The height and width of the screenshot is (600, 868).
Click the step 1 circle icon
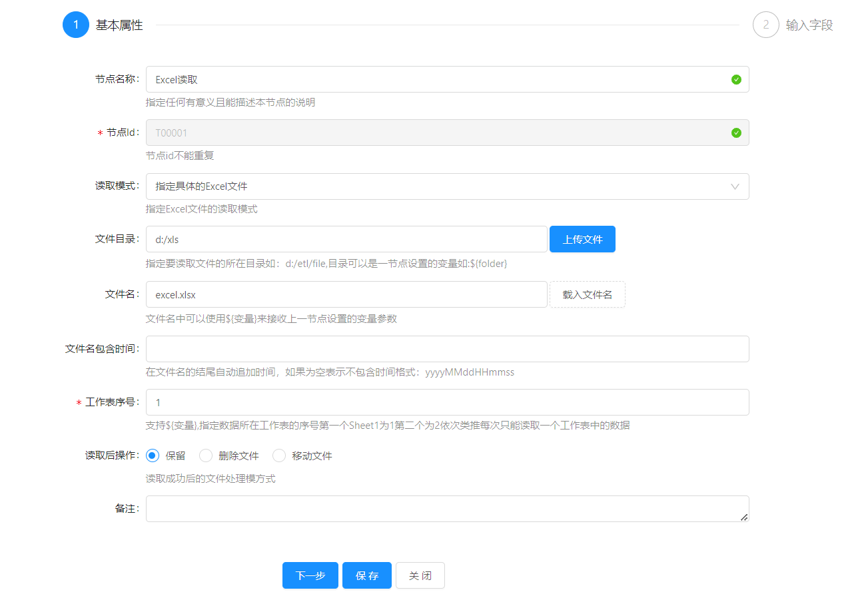click(x=76, y=25)
